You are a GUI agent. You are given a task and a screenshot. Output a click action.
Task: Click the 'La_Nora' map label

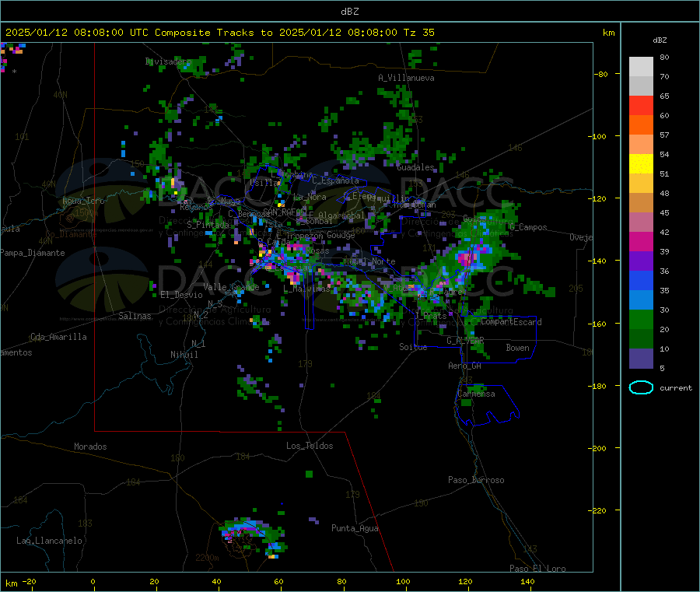pos(310,197)
